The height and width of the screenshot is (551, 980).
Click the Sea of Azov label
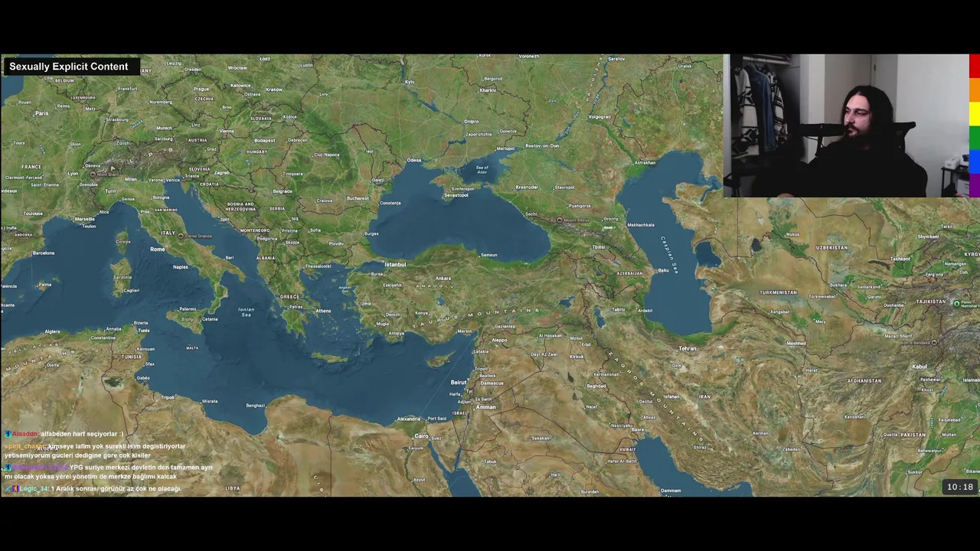click(482, 169)
